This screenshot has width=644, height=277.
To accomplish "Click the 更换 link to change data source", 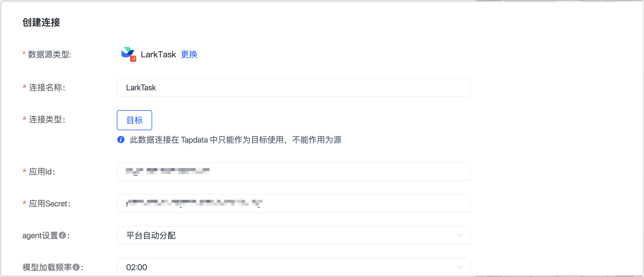I will 189,54.
